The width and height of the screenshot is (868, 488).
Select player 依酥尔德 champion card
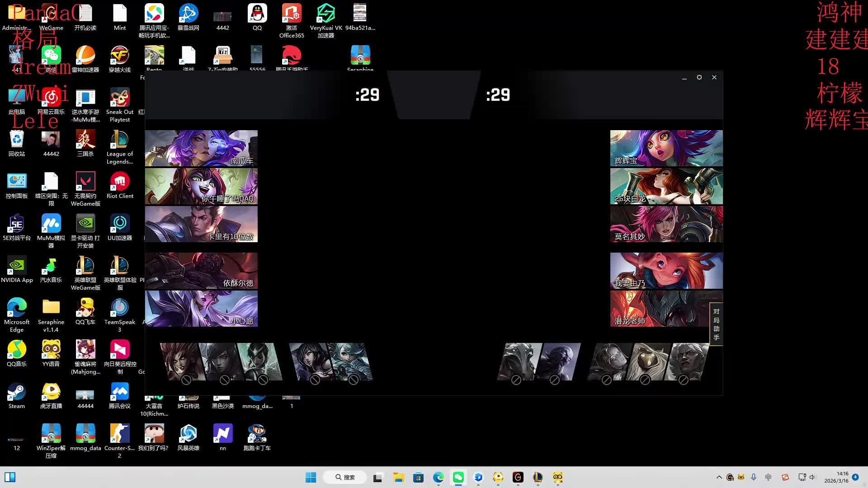pyautogui.click(x=201, y=270)
